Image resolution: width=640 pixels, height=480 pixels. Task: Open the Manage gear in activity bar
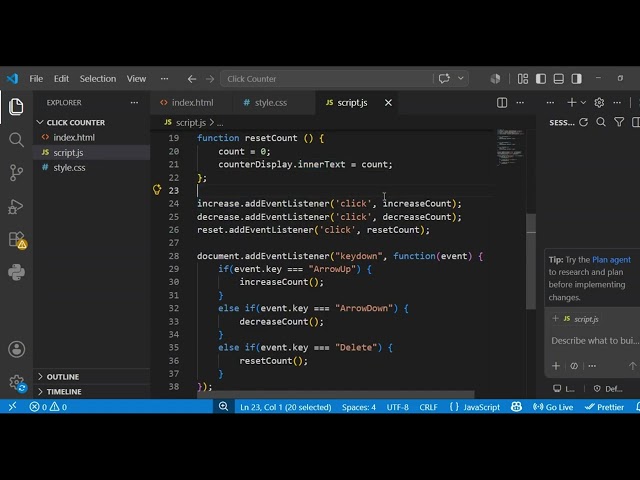[17, 383]
